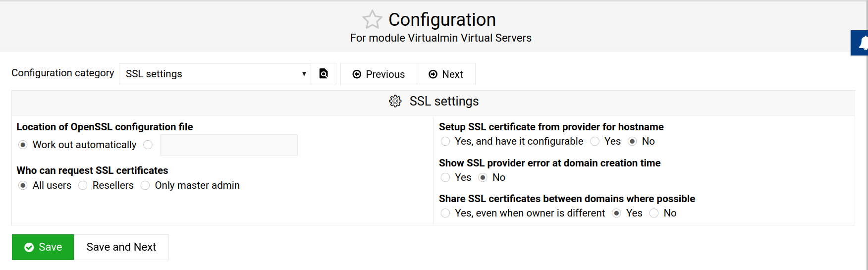Click the SSL settings gear icon
Screen dimensions: 868x270
click(395, 101)
